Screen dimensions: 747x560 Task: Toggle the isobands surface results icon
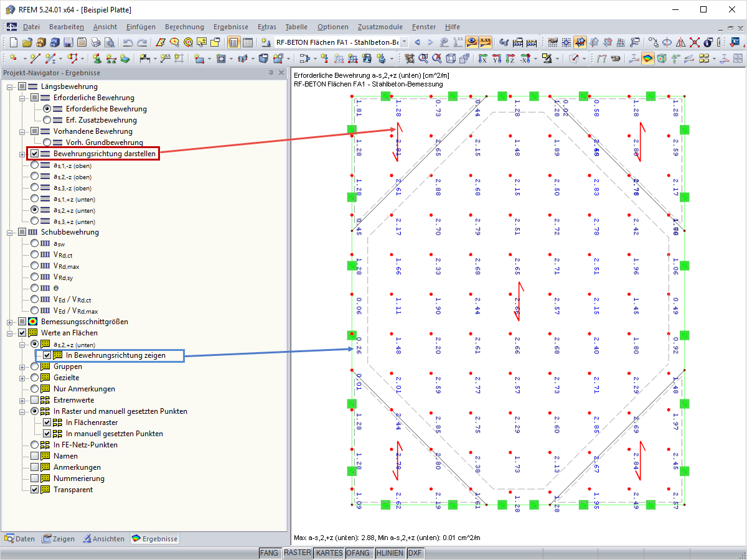[x=648, y=58]
